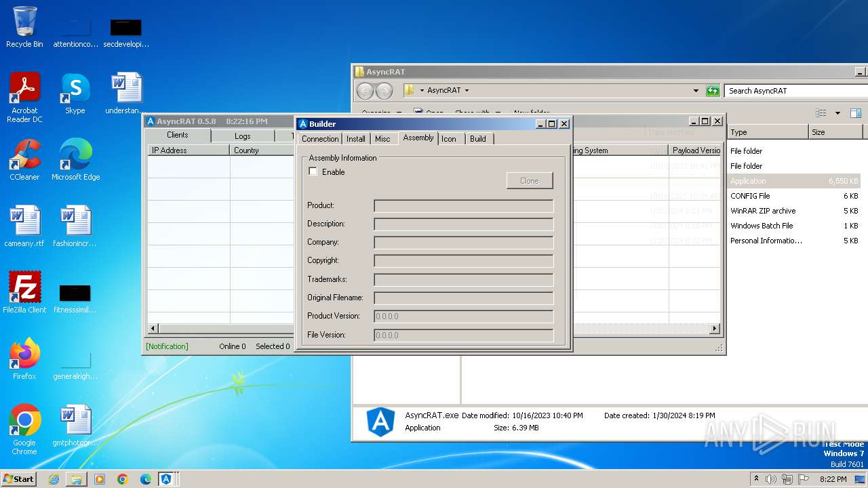Viewport: 868px width, 488px height.
Task: Click the Windows Start button
Action: pyautogui.click(x=19, y=479)
